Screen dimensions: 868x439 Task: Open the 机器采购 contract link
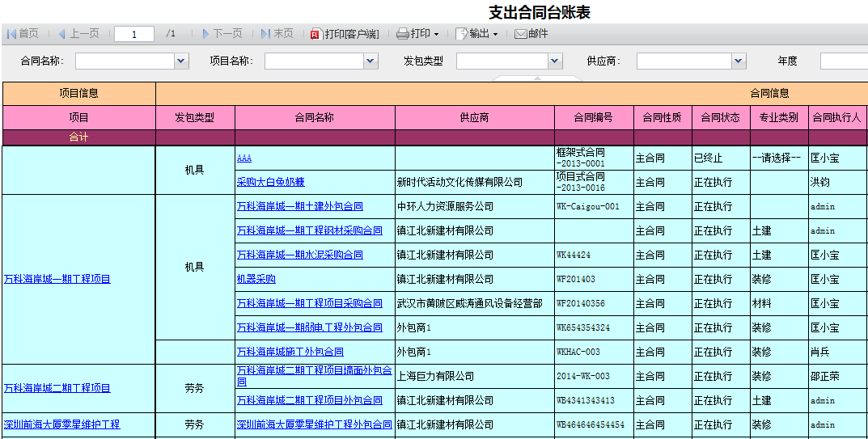(x=256, y=279)
